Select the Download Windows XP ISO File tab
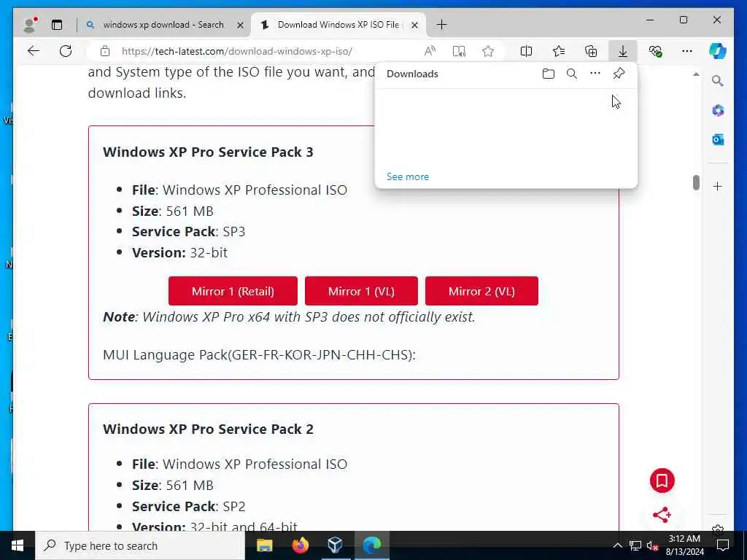 (338, 25)
